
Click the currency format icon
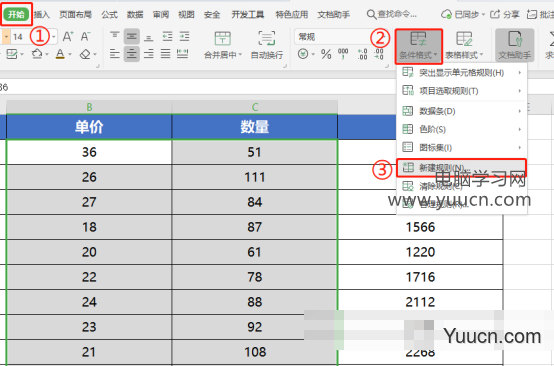point(303,54)
